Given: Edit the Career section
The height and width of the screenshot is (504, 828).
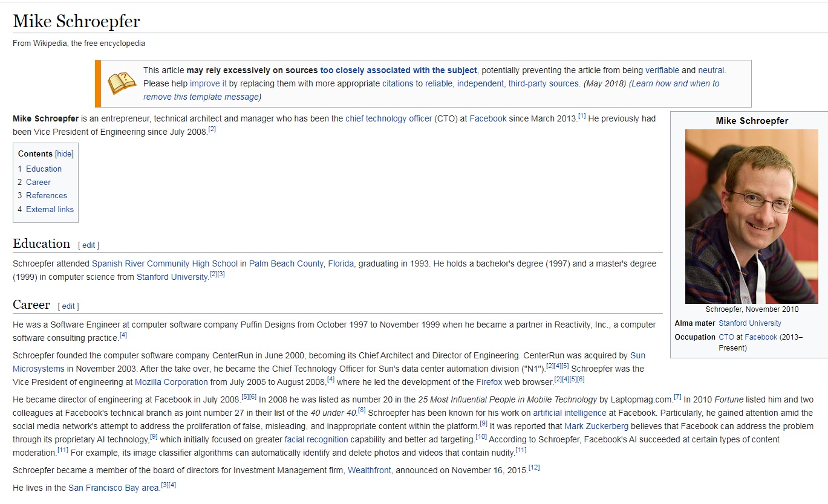Looking at the screenshot, I should (x=68, y=306).
